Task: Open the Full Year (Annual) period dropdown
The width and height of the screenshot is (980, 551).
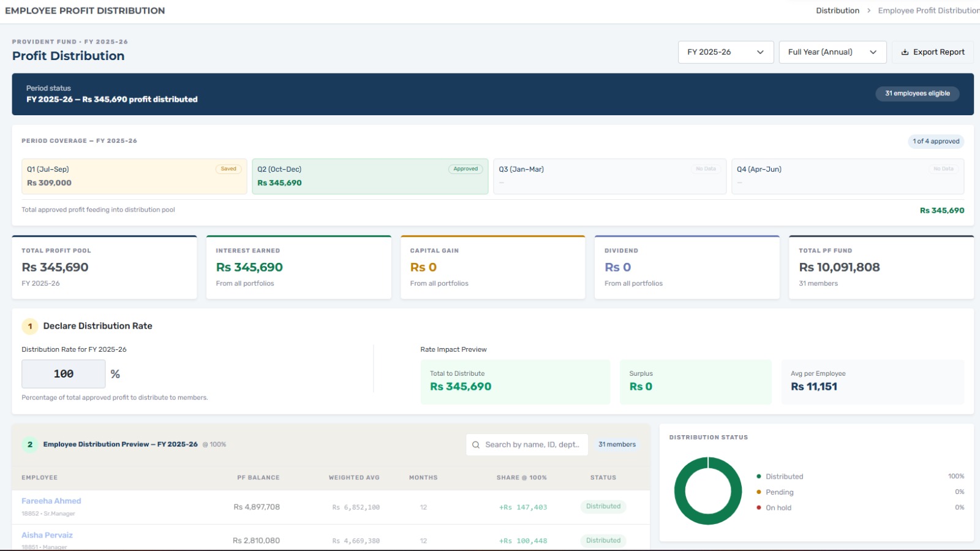Action: click(832, 52)
